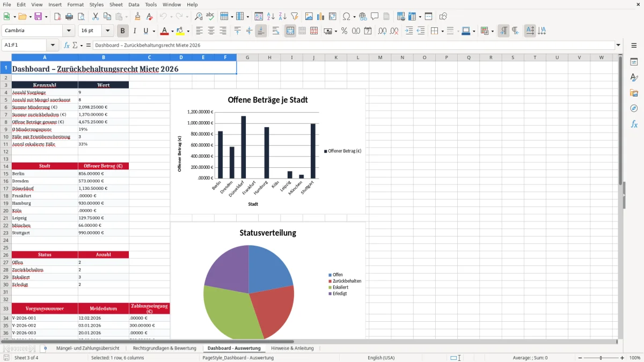Screen dimensions: 644x362
Task: Run spelling check (abc icon)
Action: [210, 17]
